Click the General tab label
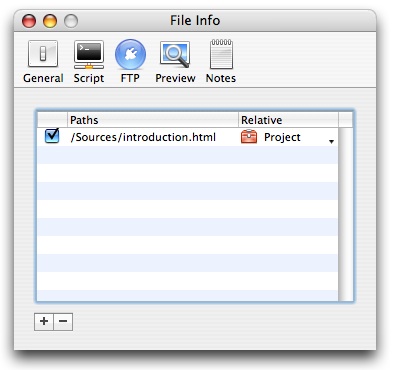The width and height of the screenshot is (396, 370). [x=43, y=78]
